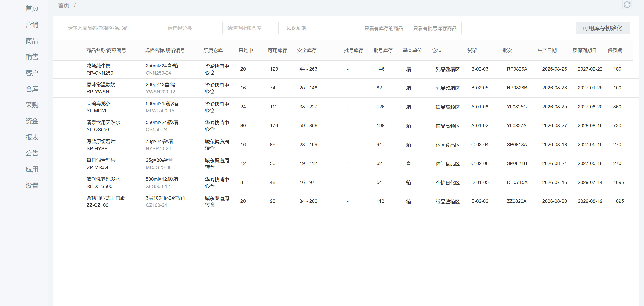This screenshot has width=644, height=306.
Task: Click shelf code B-02-05
Action: point(480,88)
